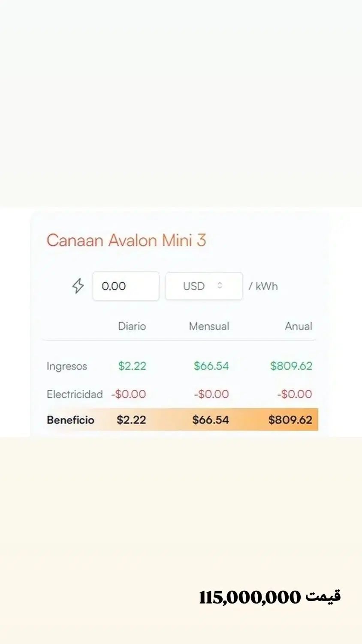This screenshot has width=362, height=644.
Task: Click the bold monthly Beneficio $66.54
Action: [x=211, y=420]
